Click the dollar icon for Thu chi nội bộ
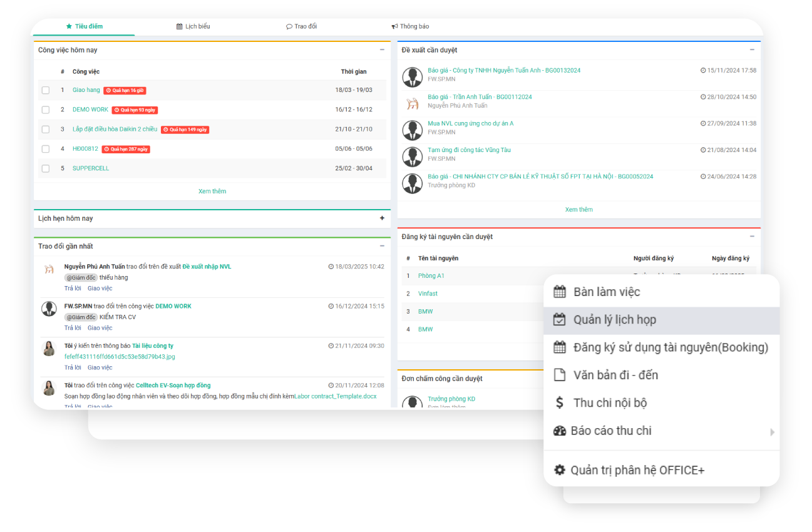The image size is (812, 532). tap(560, 403)
